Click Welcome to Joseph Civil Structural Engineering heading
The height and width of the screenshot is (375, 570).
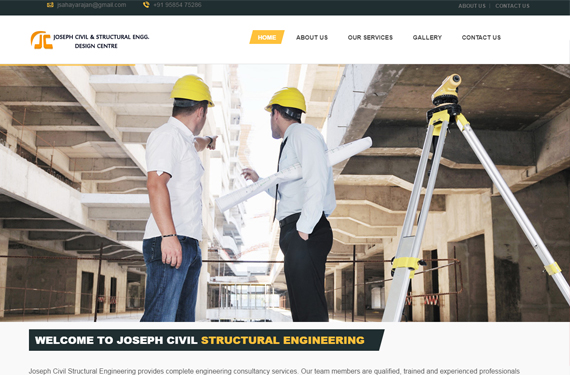coord(200,340)
